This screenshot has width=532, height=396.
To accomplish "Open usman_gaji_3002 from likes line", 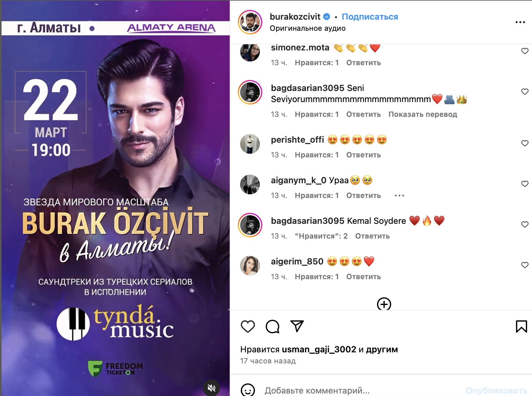I will (x=319, y=350).
